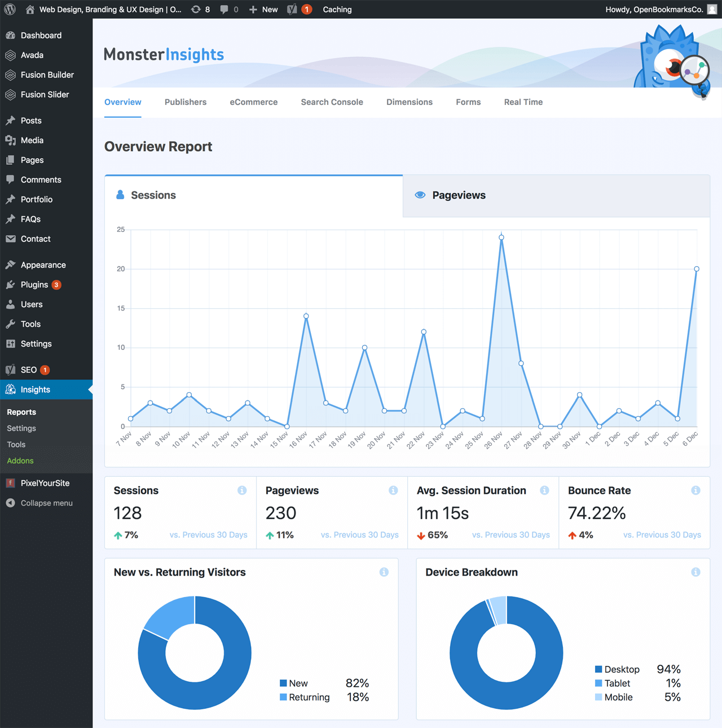Screen dimensions: 722x728
Task: Click the Contact envelope icon
Action: pos(11,239)
